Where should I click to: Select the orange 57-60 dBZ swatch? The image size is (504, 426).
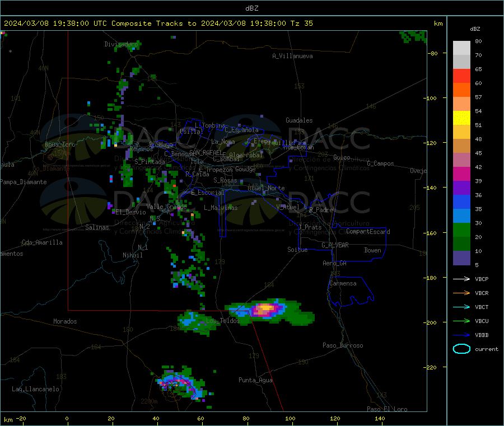[x=461, y=90]
